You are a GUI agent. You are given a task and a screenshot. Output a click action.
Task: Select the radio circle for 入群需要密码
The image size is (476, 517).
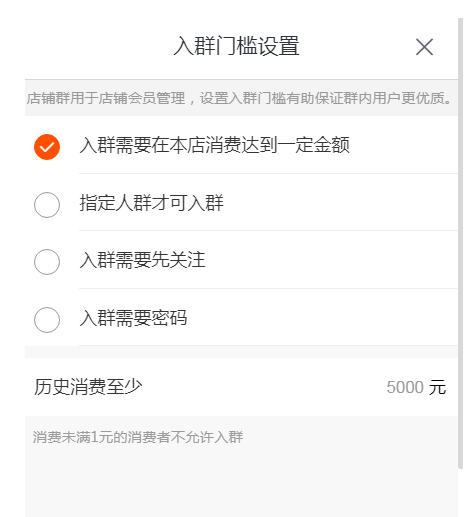click(x=47, y=320)
